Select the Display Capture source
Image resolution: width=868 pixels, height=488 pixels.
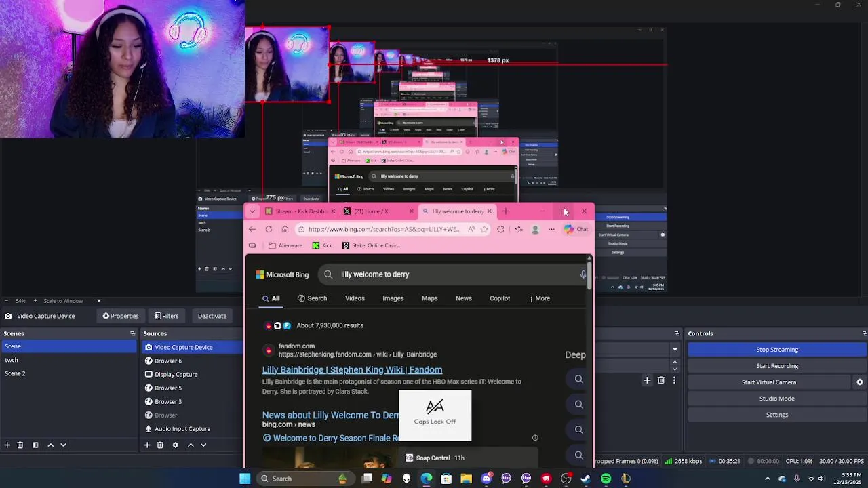(193, 374)
